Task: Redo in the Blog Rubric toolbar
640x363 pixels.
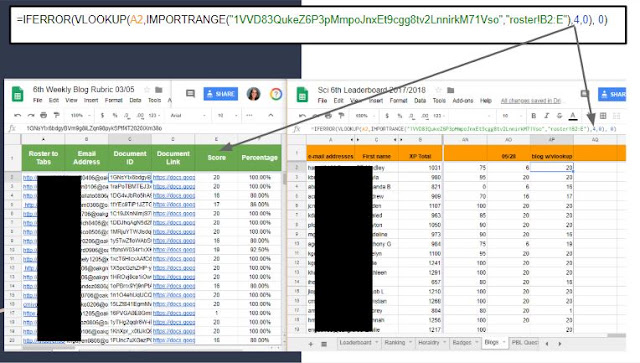Action: [x=31, y=116]
